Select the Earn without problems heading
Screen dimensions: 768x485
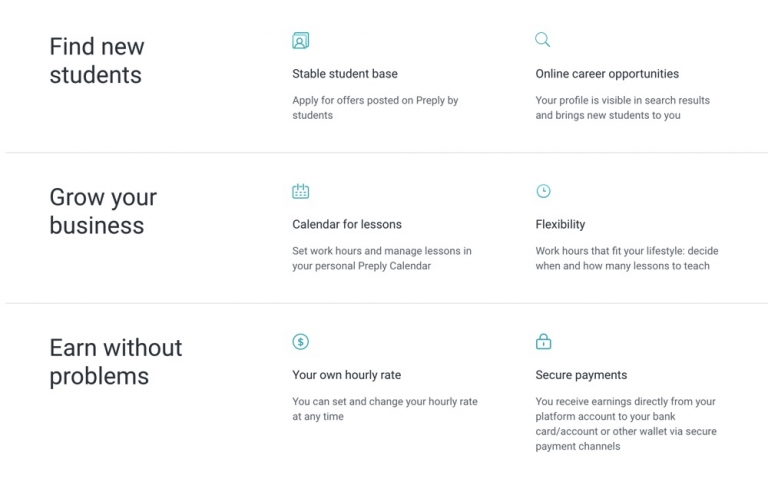tap(116, 362)
